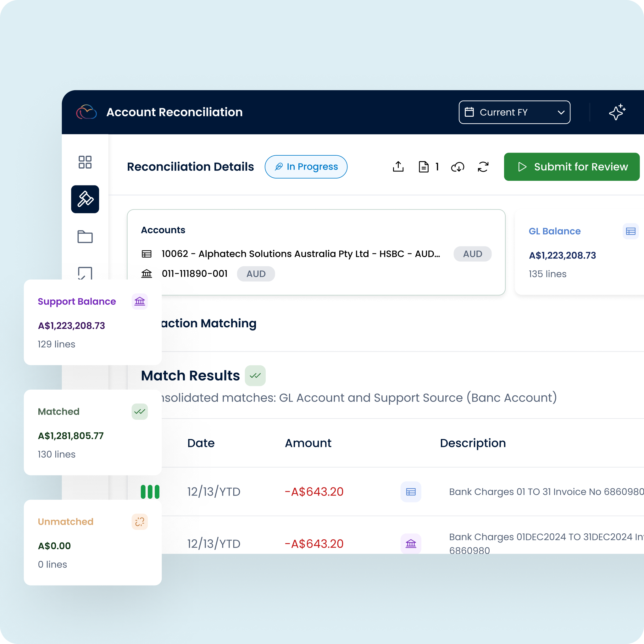
Task: Click the Unmatched broken-link icon
Action: (x=140, y=521)
